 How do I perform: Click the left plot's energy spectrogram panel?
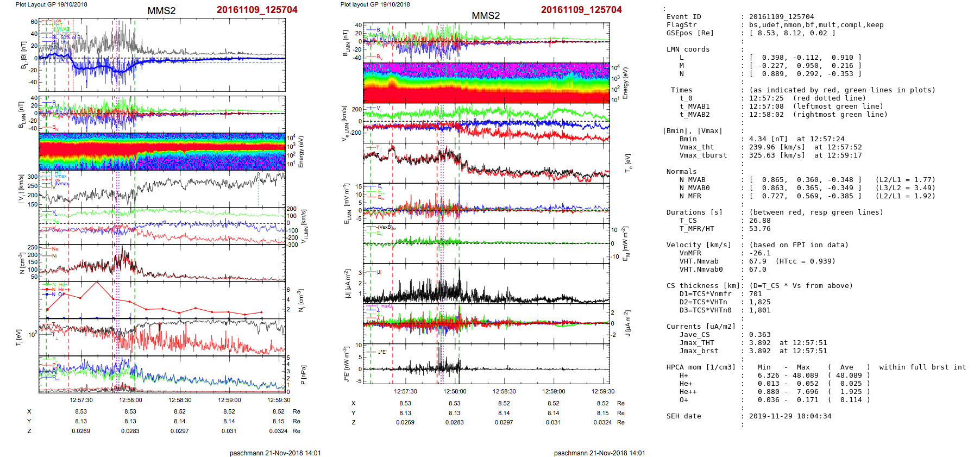click(162, 151)
